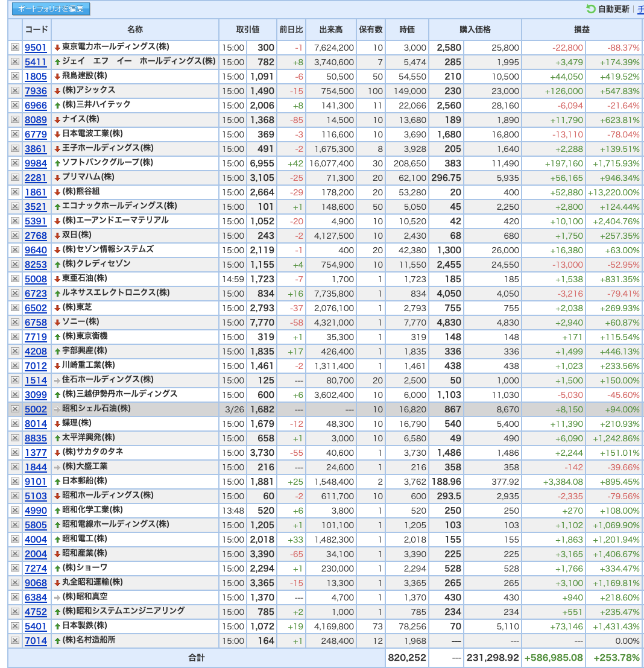Click profit percent +13,220.00% for 熊谷組
Viewport: 644px width, 668px height.
(x=614, y=192)
